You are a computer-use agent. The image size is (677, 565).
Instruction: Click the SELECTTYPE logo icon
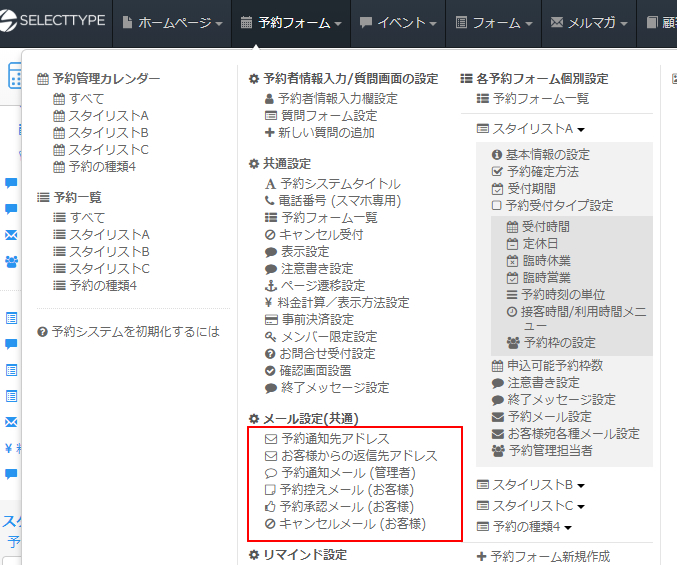pos(15,21)
